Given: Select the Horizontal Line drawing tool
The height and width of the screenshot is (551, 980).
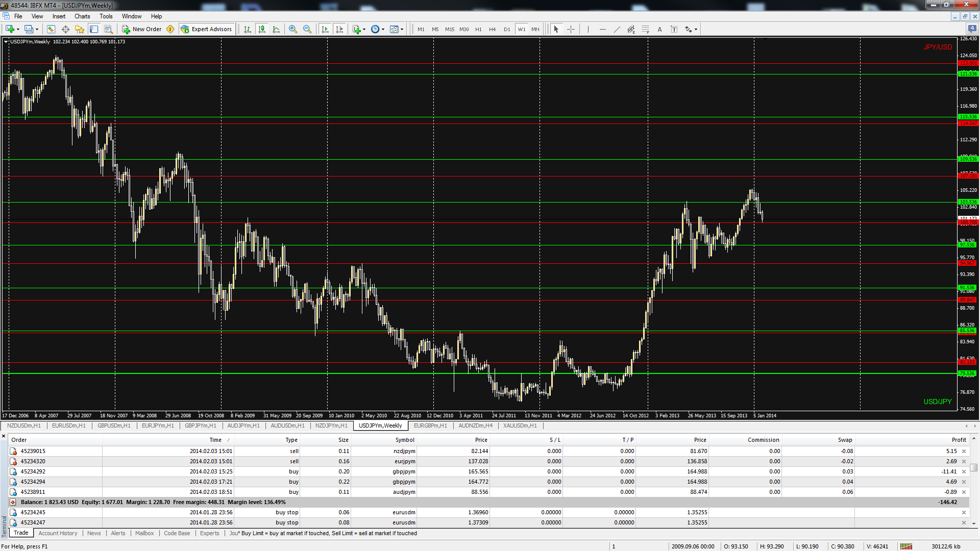Looking at the screenshot, I should point(602,29).
